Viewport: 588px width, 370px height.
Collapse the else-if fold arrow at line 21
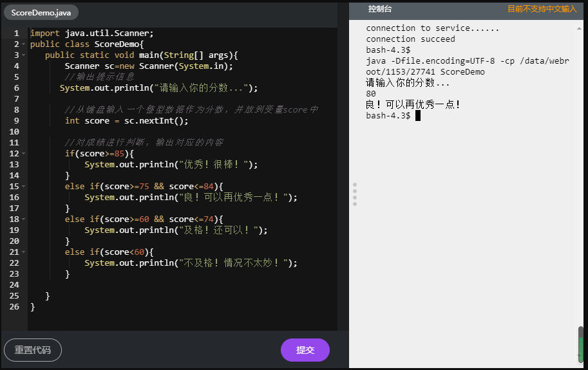click(x=24, y=252)
